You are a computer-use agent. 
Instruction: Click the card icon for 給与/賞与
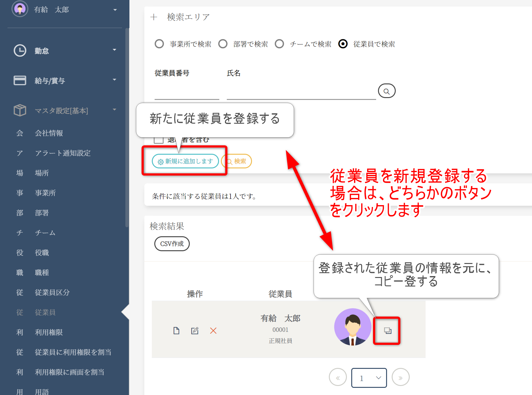click(20, 80)
